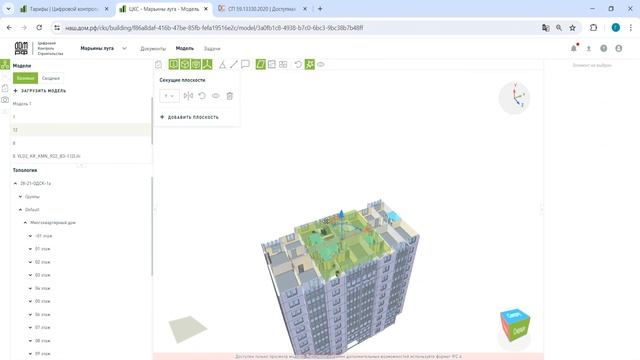Click the first green view-mode icon in the toolbar
This screenshot has width=640, height=360.
[x=173, y=64]
